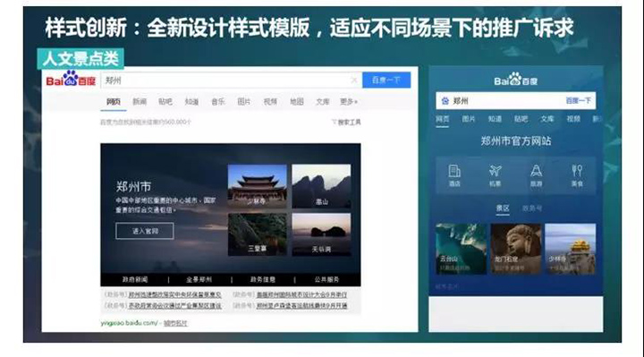Open the flight ticket airplane icon
The image size is (644, 357).
pyautogui.click(x=495, y=175)
